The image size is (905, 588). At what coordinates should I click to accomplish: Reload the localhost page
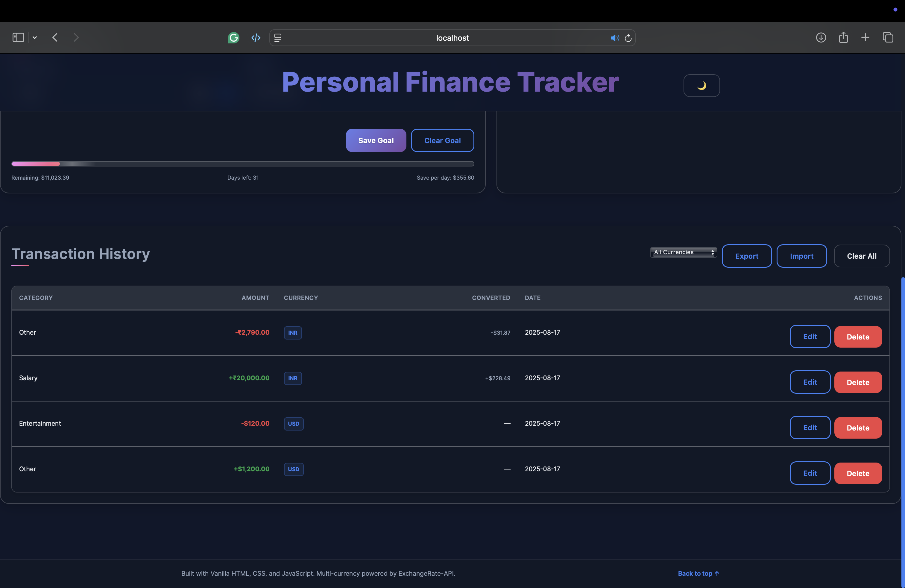click(x=628, y=38)
